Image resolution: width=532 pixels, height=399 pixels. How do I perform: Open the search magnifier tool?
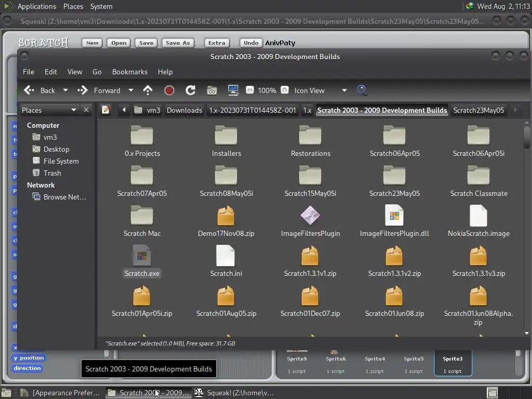(362, 90)
